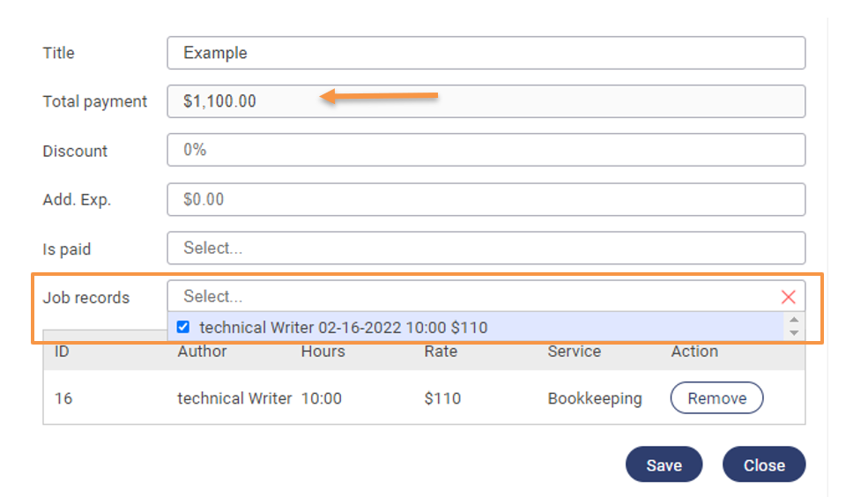Viewport: 868px width, 497px height.
Task: Click the ID column header
Action: (63, 352)
